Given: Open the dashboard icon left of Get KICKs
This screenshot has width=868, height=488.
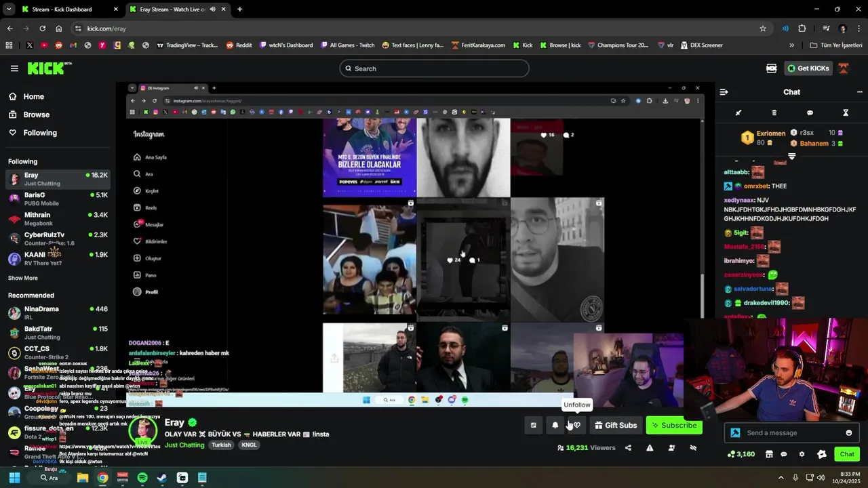Looking at the screenshot, I should (771, 68).
